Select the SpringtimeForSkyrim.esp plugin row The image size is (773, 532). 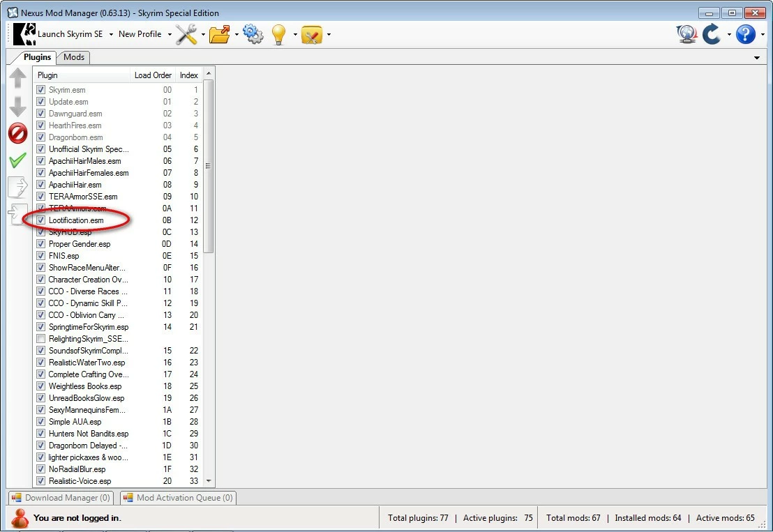(119, 327)
